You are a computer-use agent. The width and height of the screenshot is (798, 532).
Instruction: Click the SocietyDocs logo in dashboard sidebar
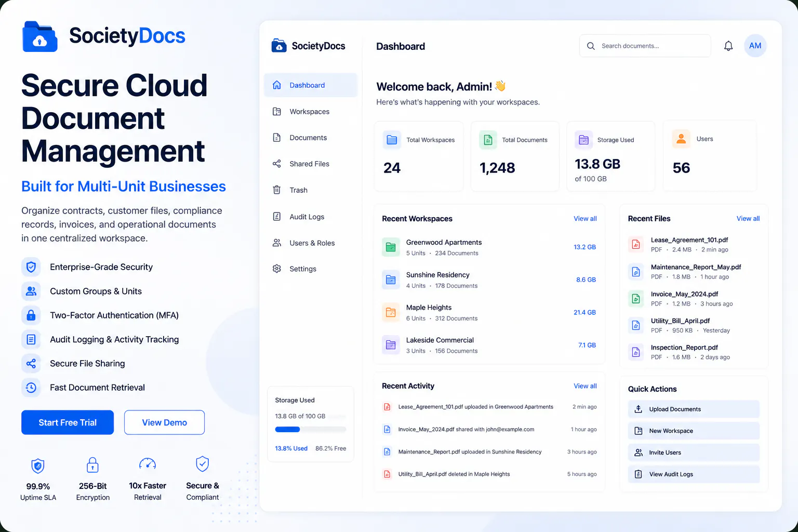click(308, 46)
